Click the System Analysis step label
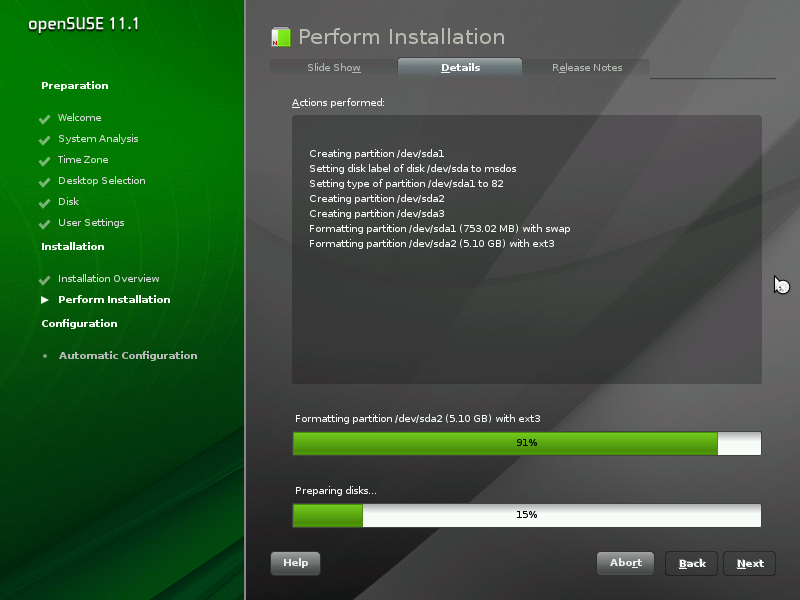The height and width of the screenshot is (600, 800). pyautogui.click(x=98, y=139)
